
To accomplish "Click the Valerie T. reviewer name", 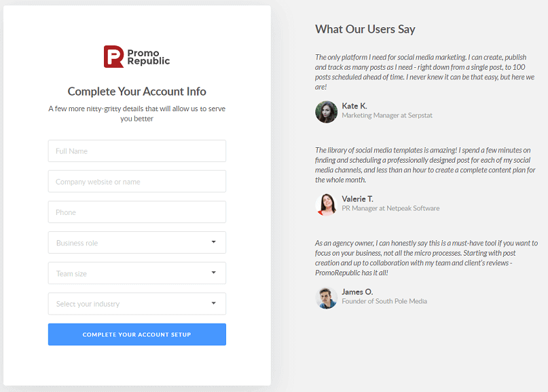I will pos(357,199).
